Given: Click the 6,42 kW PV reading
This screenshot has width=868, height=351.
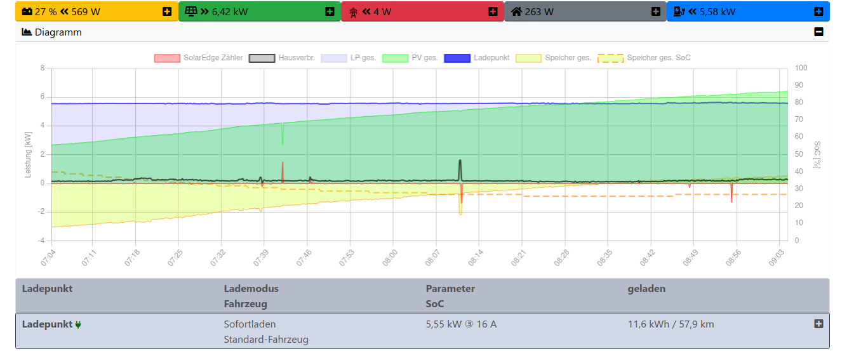Looking at the screenshot, I should pos(225,11).
